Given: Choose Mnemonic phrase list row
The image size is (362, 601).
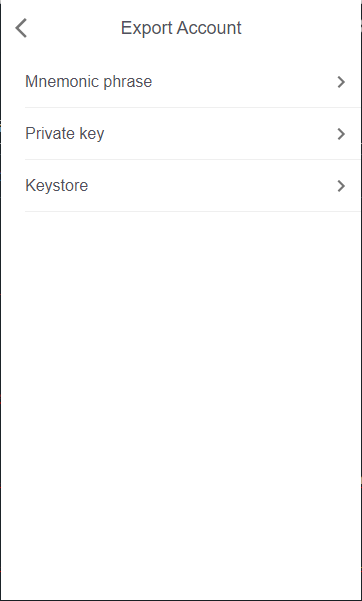Looking at the screenshot, I should pyautogui.click(x=192, y=82).
